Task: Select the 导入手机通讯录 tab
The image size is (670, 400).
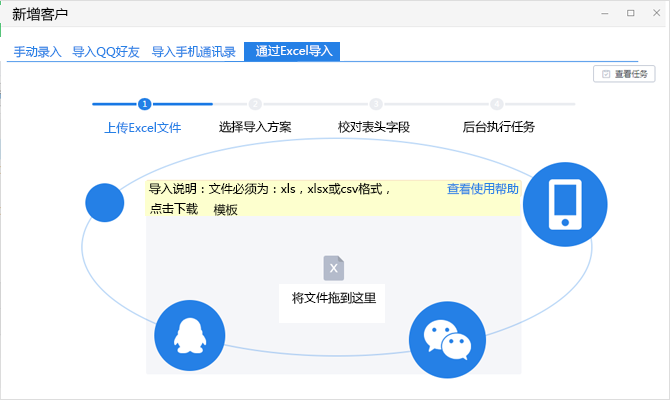Action: coord(193,52)
